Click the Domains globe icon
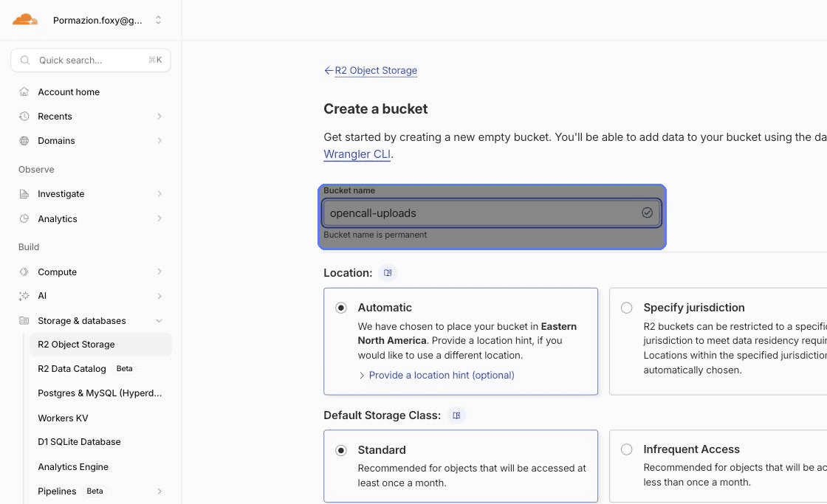 pyautogui.click(x=24, y=141)
